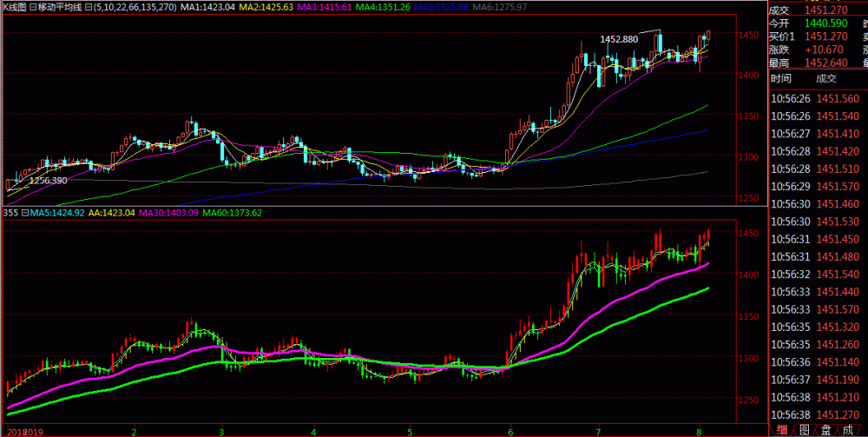The width and height of the screenshot is (868, 437).
Task: Click the 1452.880 high price annotation
Action: pyautogui.click(x=619, y=39)
